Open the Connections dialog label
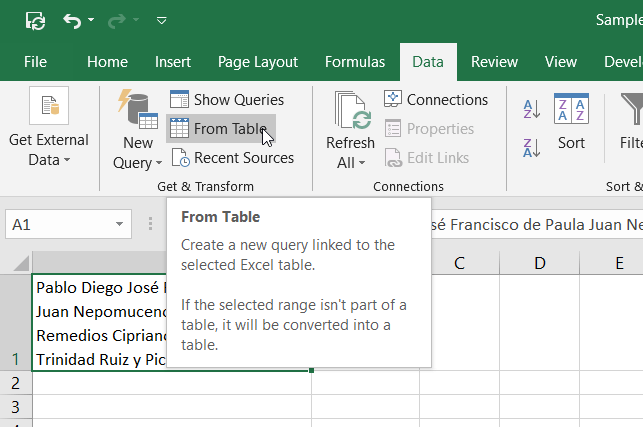 pos(447,100)
